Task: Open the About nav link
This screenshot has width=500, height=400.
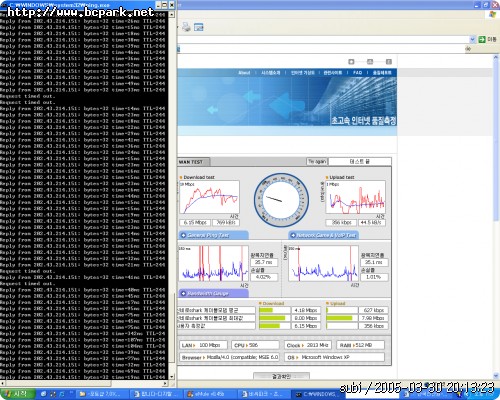Action: click(244, 73)
